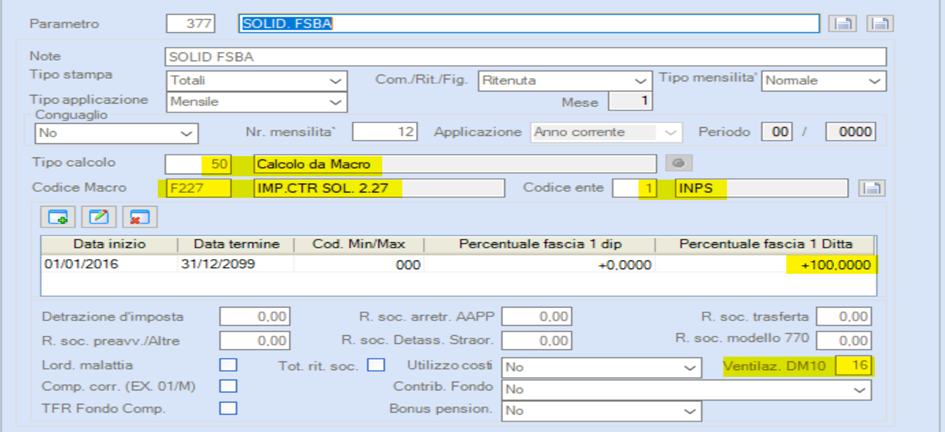Viewport: 945px width, 432px height.
Task: Click the Calcolo da Macro description field
Action: pyautogui.click(x=454, y=163)
